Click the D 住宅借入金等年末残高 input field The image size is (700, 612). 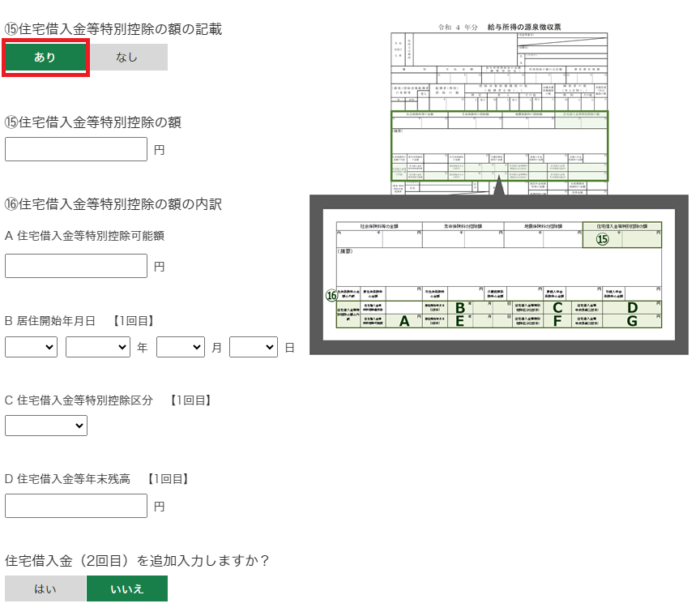[76, 506]
